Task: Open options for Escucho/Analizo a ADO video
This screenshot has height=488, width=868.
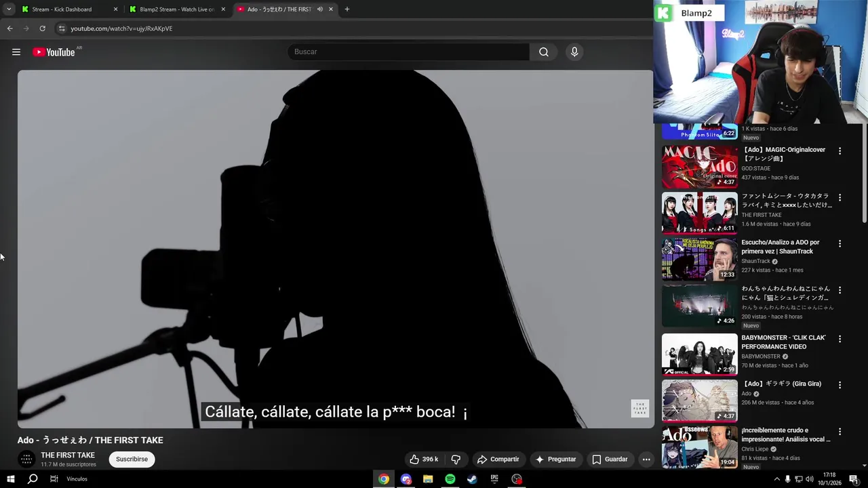Action: 840,243
